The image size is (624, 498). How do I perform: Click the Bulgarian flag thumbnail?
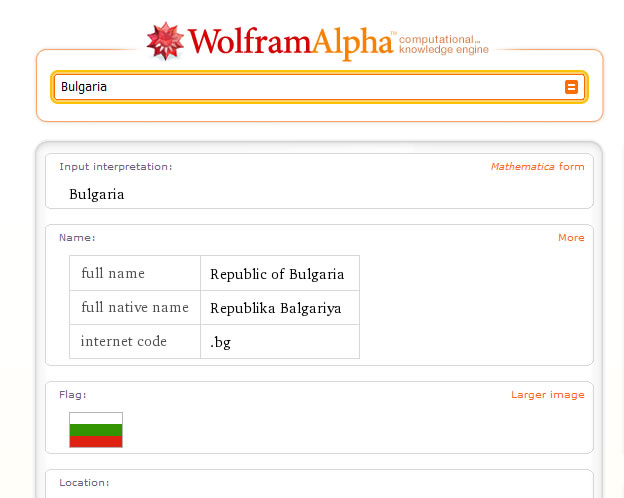(x=96, y=430)
